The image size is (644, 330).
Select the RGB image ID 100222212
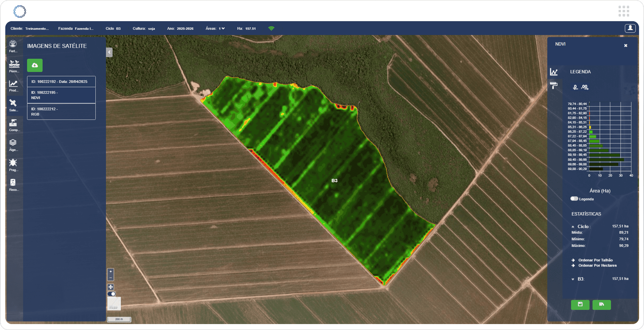(61, 112)
